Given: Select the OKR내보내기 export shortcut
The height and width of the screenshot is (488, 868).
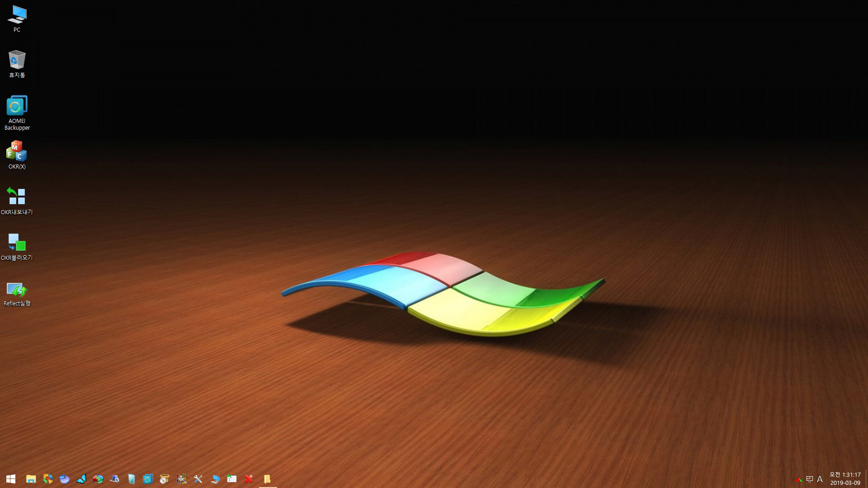Looking at the screenshot, I should tap(17, 201).
